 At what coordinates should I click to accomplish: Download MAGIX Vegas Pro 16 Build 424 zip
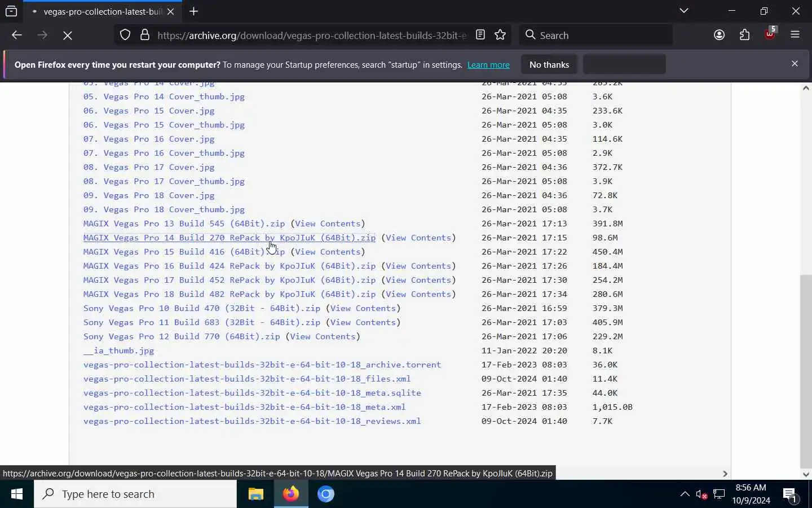[230, 266]
